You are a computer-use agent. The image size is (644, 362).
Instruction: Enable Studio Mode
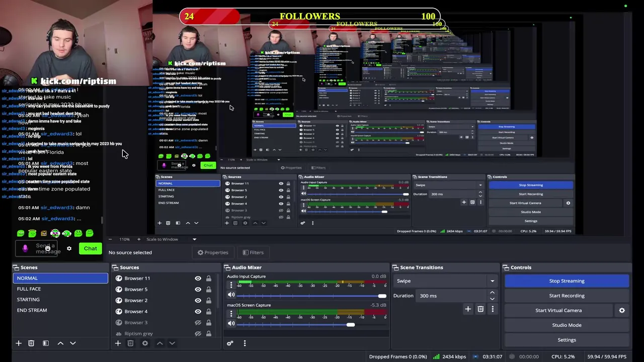click(x=567, y=325)
